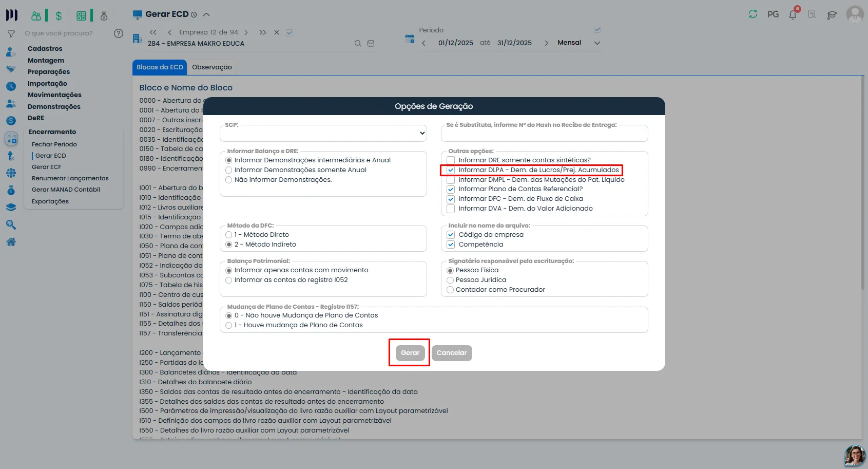This screenshot has height=469, width=868.
Task: Enable Informar DMPL checkbox
Action: [451, 180]
